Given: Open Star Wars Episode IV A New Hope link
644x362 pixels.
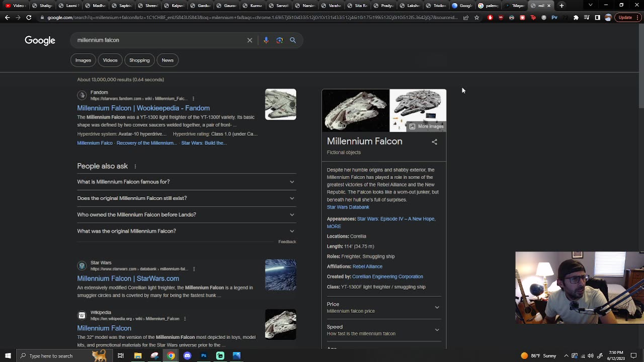Looking at the screenshot, I should tap(396, 219).
